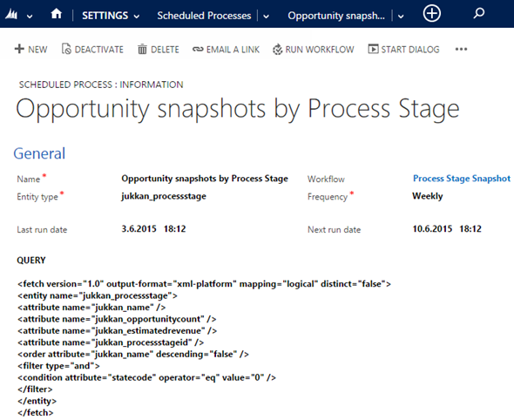The height and width of the screenshot is (420, 514).
Task: Click the SCHEDULED PROCESS : INFORMATION label
Action: (101, 85)
